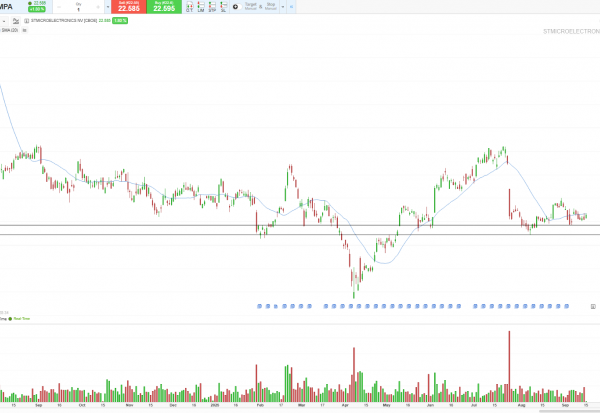Select the SL stop-limit order icon
Image resolution: width=600 pixels, height=413 pixels.
tap(223, 7)
